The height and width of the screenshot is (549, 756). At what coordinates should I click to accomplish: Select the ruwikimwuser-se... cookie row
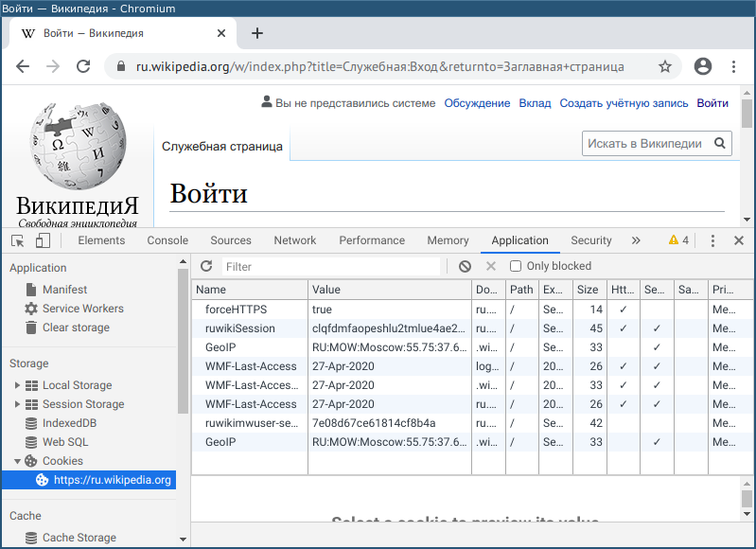tap(472, 423)
